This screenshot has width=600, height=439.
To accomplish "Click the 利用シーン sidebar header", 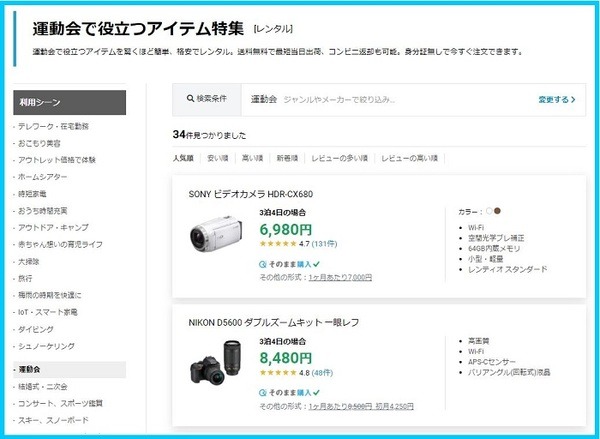I will point(70,103).
